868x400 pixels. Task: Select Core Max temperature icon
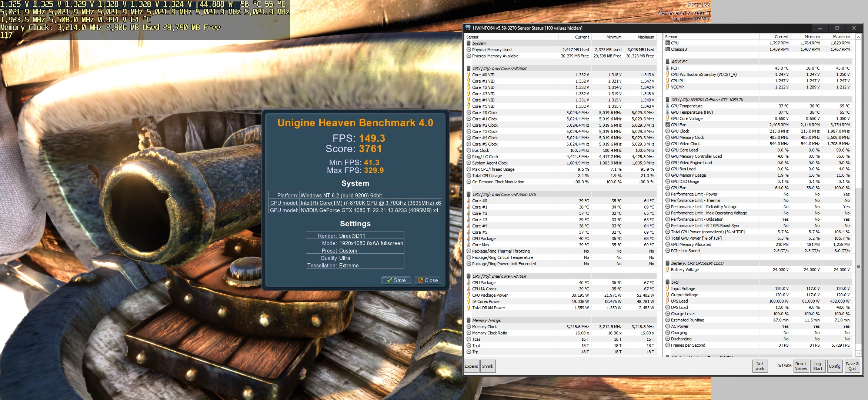[469, 245]
